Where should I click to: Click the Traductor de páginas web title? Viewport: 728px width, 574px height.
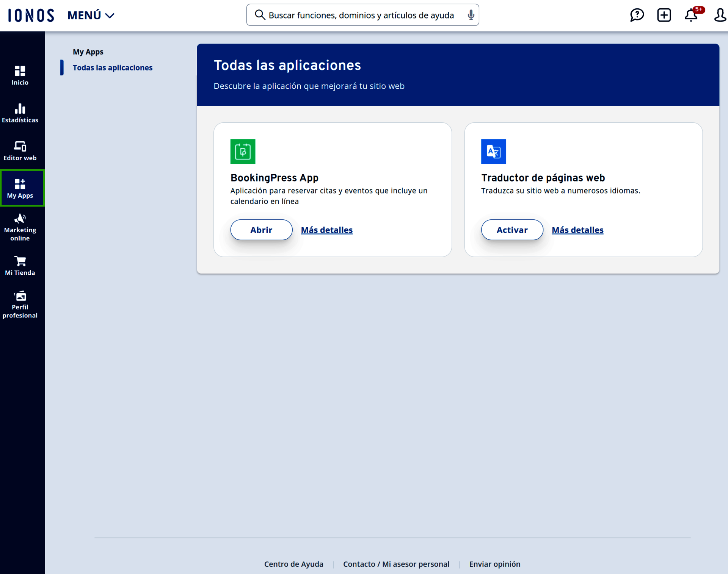coord(543,178)
